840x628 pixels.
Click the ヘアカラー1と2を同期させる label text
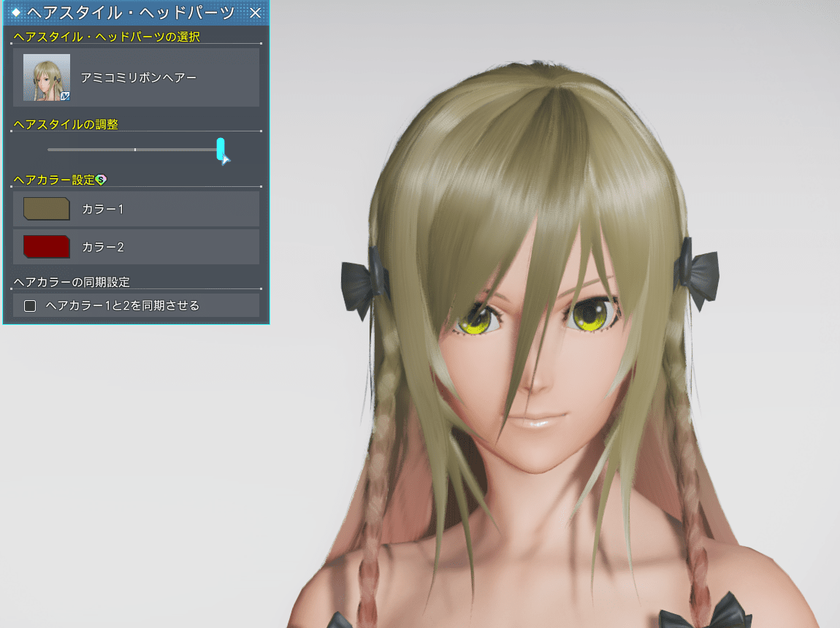122,306
